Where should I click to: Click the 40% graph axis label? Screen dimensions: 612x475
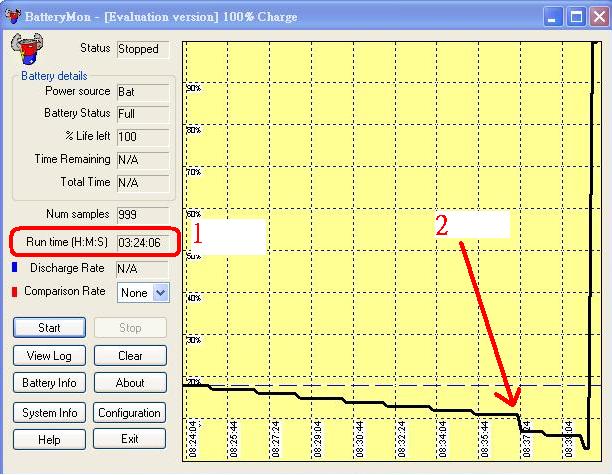pyautogui.click(x=194, y=298)
